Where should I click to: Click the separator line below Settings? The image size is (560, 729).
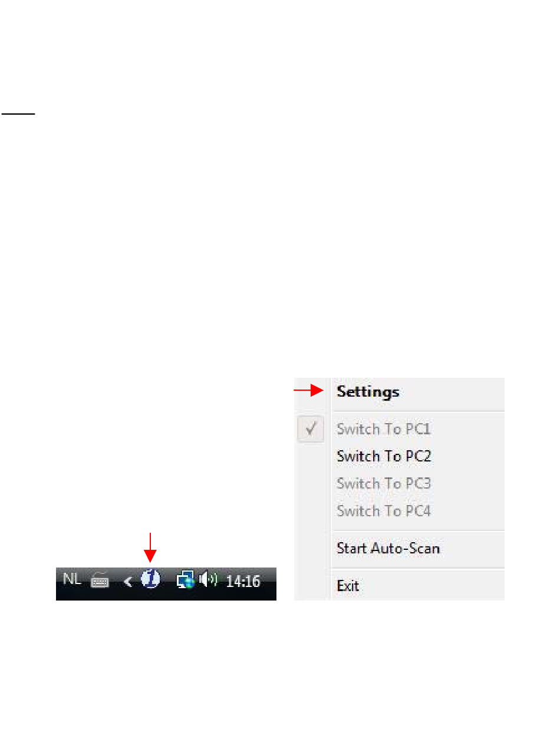tap(419, 411)
